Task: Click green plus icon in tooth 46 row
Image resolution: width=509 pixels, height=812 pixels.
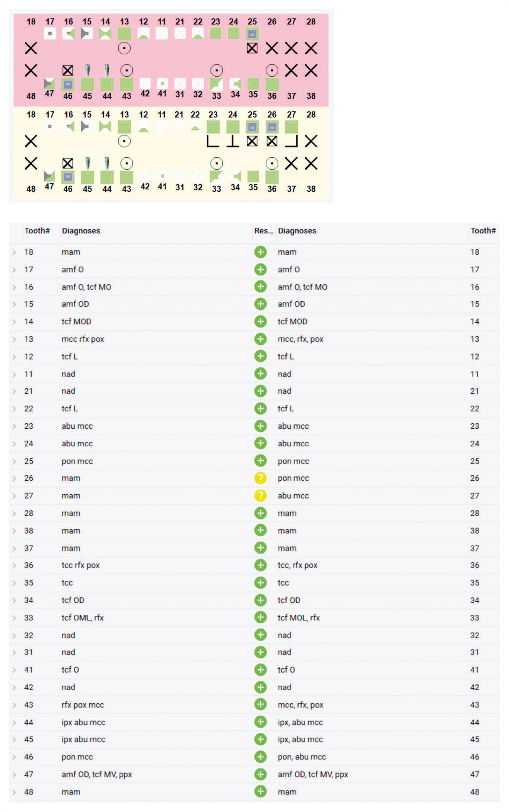Action: click(260, 757)
